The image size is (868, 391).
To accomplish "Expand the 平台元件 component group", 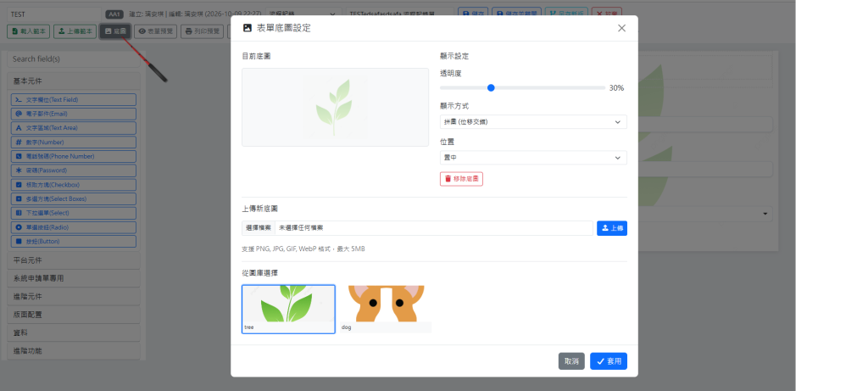I will [74, 260].
